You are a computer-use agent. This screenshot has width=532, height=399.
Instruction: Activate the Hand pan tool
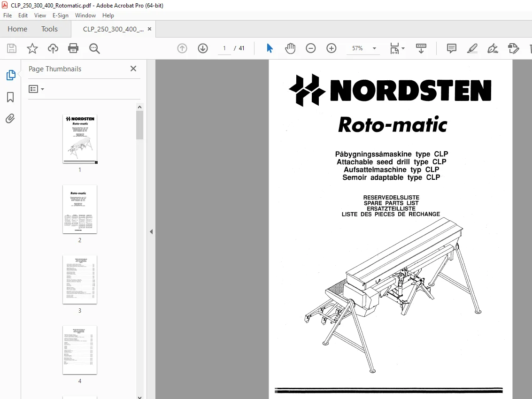coord(290,48)
